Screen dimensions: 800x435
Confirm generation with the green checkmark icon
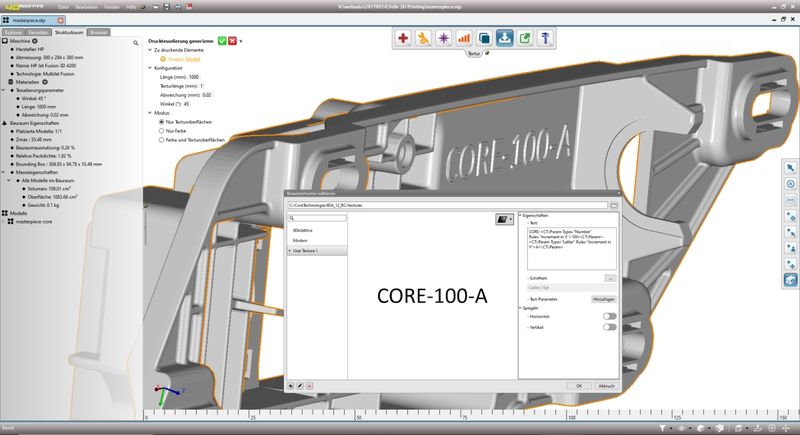[220, 41]
